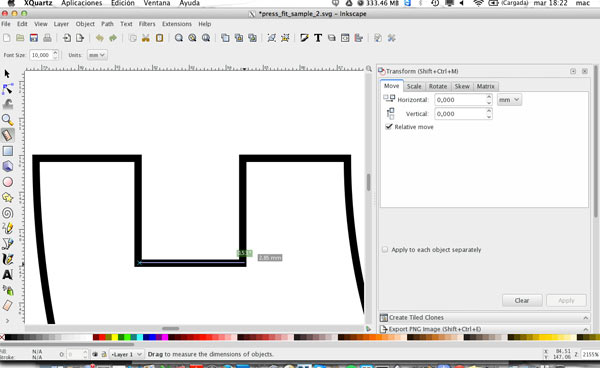Toggle the Relative move checkbox
Screen dimensions: 600x368
tap(389, 127)
